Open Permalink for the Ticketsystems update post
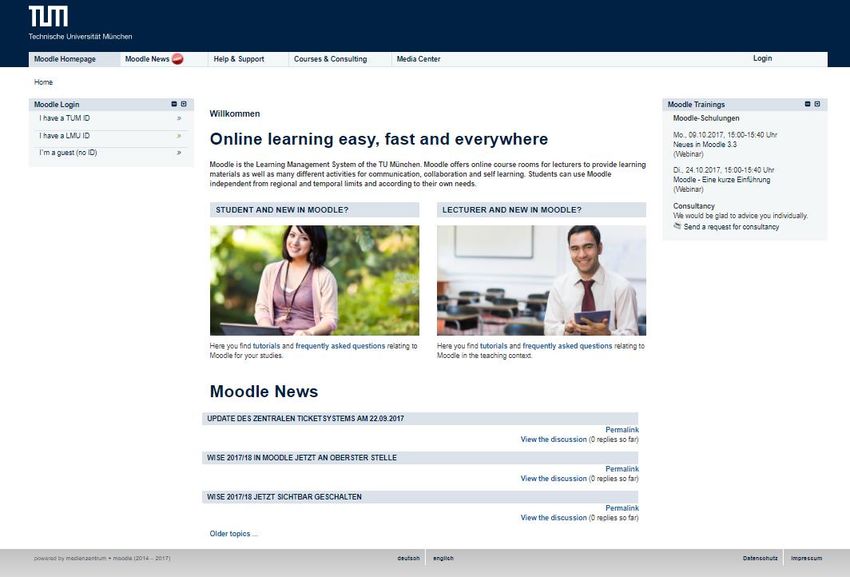The image size is (850, 577). click(x=622, y=430)
